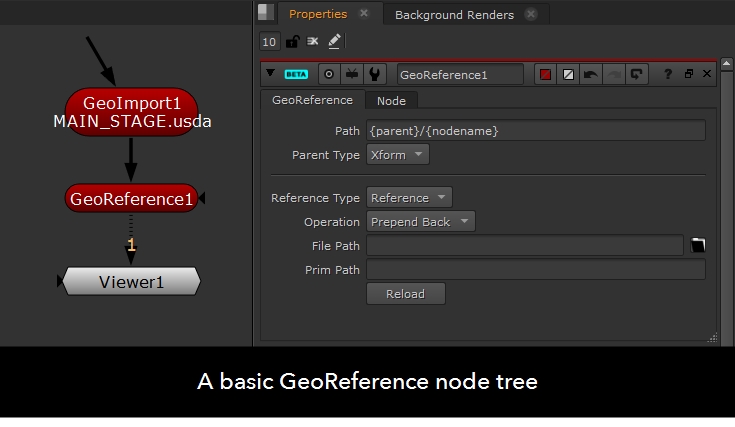The height and width of the screenshot is (427, 735).
Task: Click the lock properties panel icon
Action: 293,41
